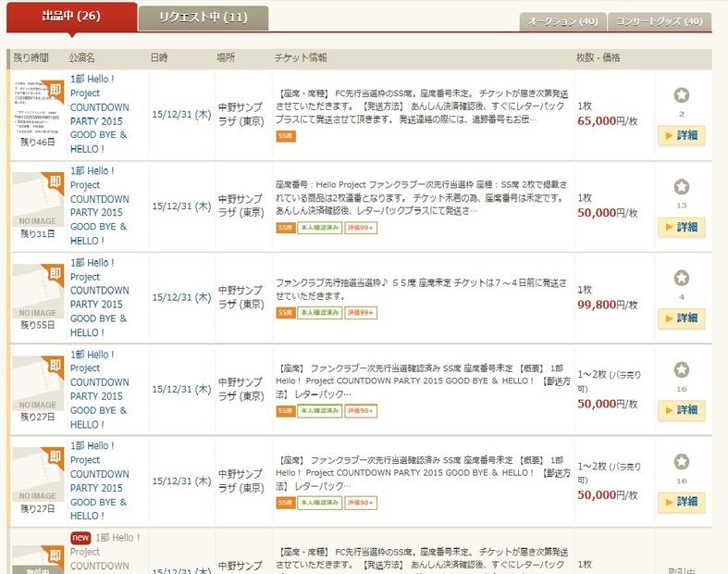Click 本人確認済み badge on 99,800円 listing
728x574 pixels.
tap(320, 313)
